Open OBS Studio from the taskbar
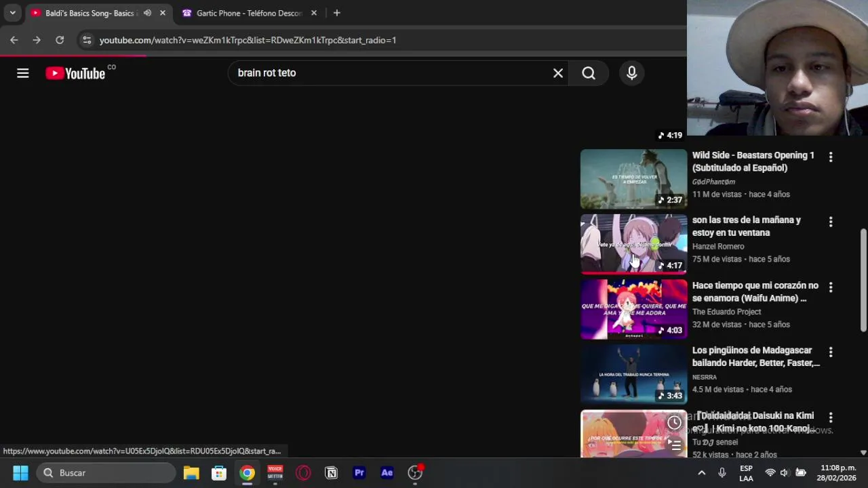 pyautogui.click(x=415, y=472)
